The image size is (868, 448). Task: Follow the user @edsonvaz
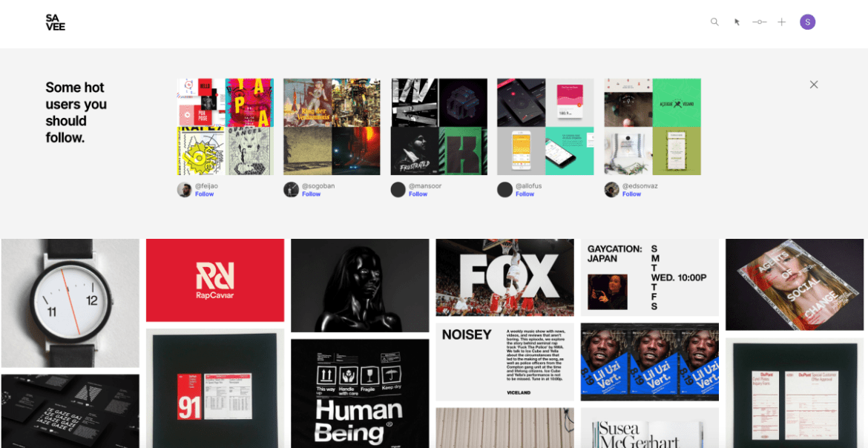point(631,194)
